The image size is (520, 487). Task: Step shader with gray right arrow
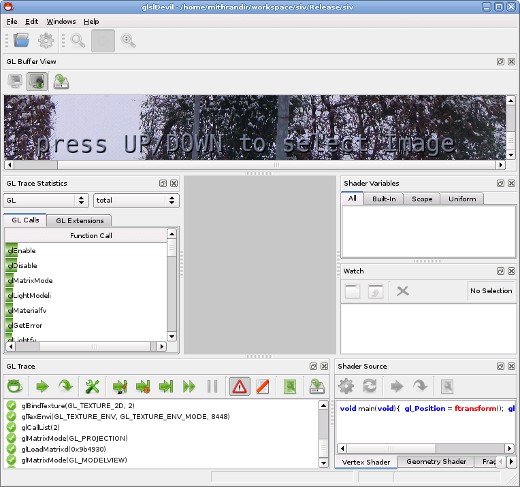(397, 386)
